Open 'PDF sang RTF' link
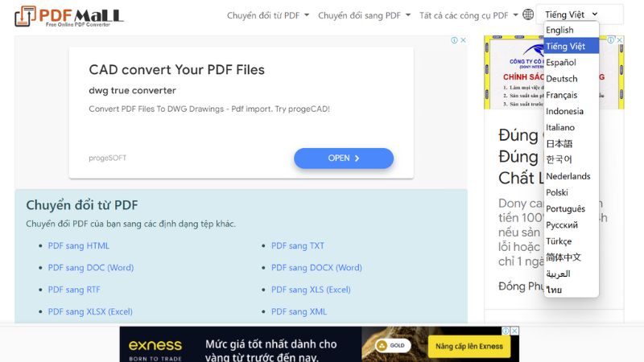 pos(74,290)
